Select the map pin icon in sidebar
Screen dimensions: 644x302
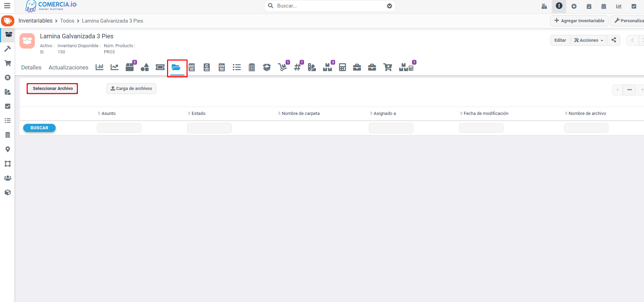(x=8, y=149)
